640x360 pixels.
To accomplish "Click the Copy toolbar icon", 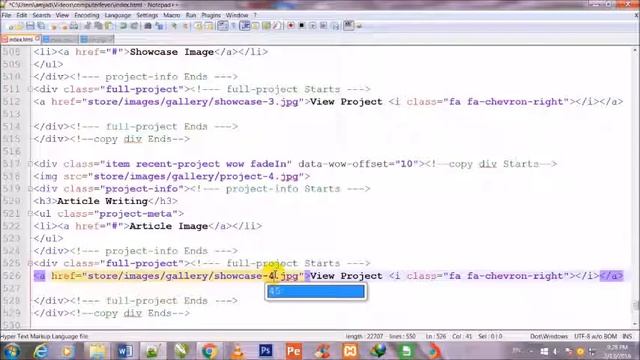I will coord(98,26).
